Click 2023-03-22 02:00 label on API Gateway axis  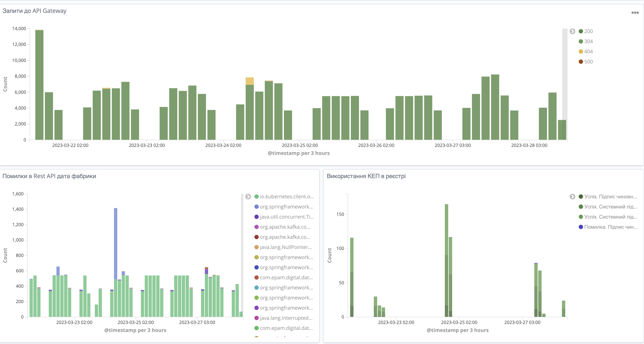click(x=70, y=145)
